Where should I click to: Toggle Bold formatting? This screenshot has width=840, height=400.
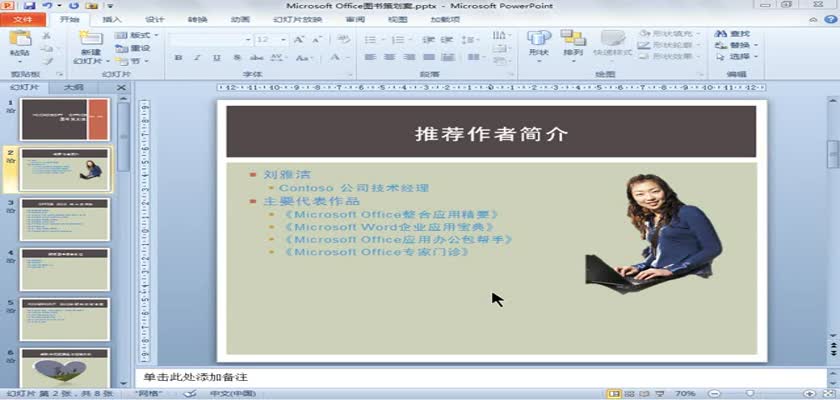(178, 57)
